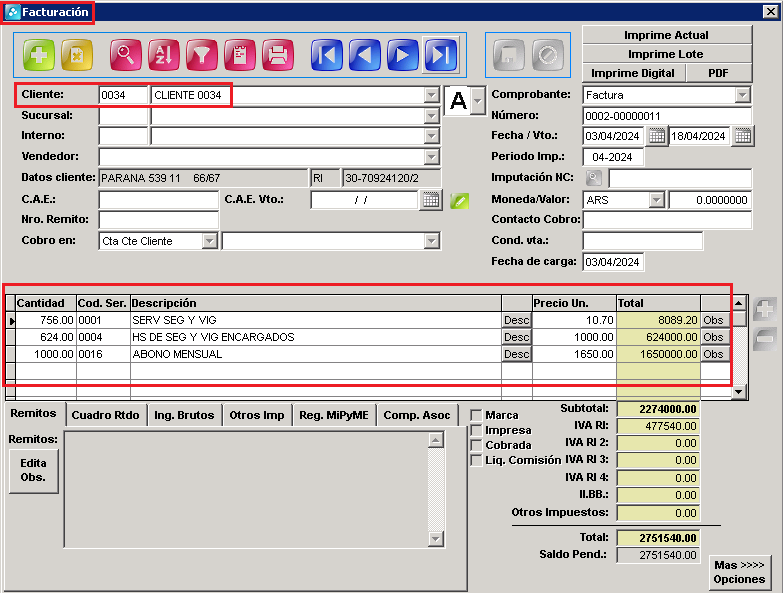Go to previous record arrow
This screenshot has width=783, height=593.
[x=365, y=54]
